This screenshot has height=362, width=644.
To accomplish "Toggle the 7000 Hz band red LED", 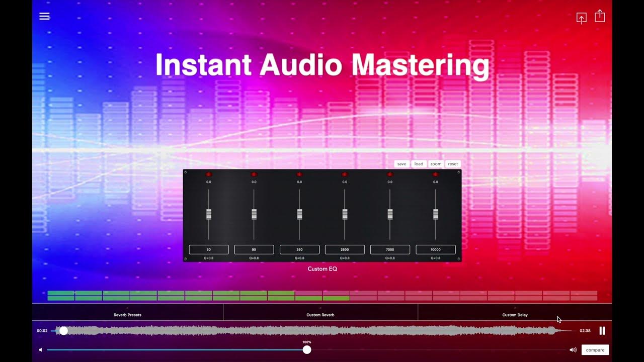I will (390, 174).
